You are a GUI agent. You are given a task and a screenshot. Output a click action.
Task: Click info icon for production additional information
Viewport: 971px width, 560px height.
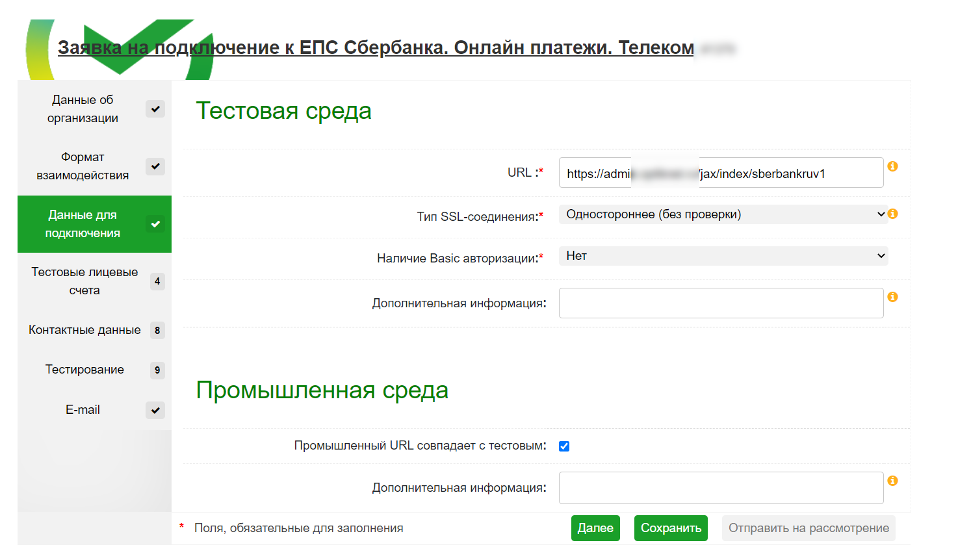pyautogui.click(x=892, y=481)
